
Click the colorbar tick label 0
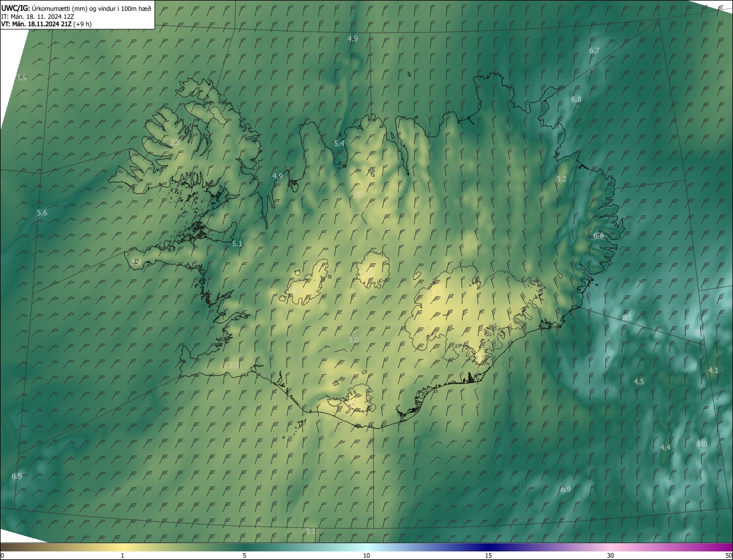click(x=2, y=556)
